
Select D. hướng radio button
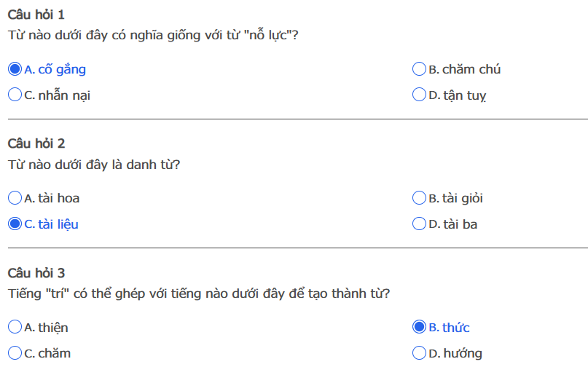pyautogui.click(x=419, y=354)
